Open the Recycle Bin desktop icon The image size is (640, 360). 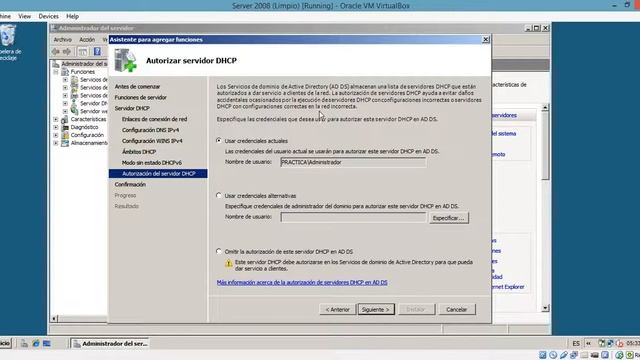8,36
